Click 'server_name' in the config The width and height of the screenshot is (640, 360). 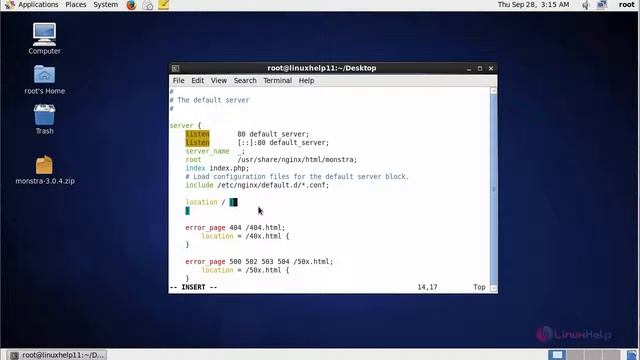tap(207, 151)
